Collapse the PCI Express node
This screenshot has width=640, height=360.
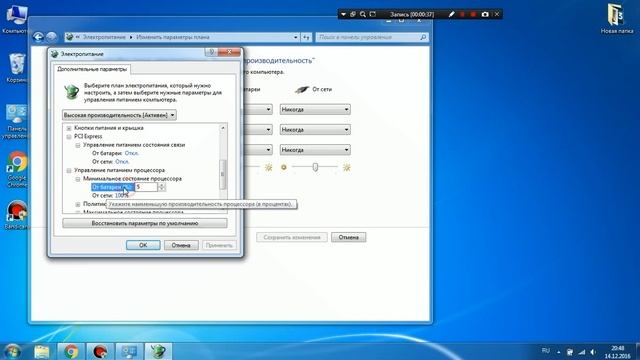(x=69, y=136)
